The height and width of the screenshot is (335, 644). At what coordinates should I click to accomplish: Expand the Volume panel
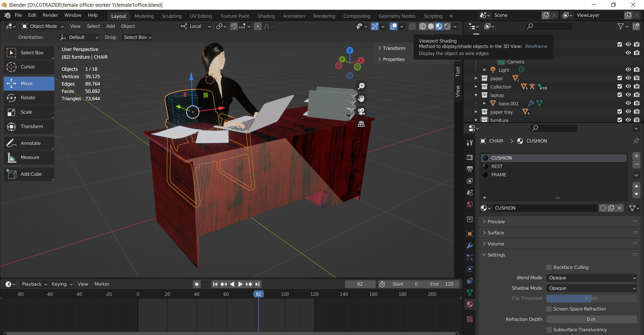pyautogui.click(x=559, y=244)
